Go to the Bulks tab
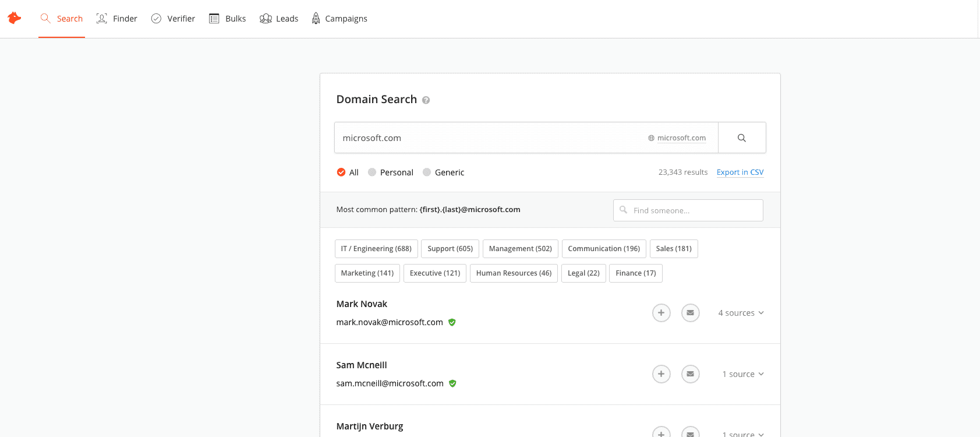Viewport: 980px width, 437px height. click(228, 19)
